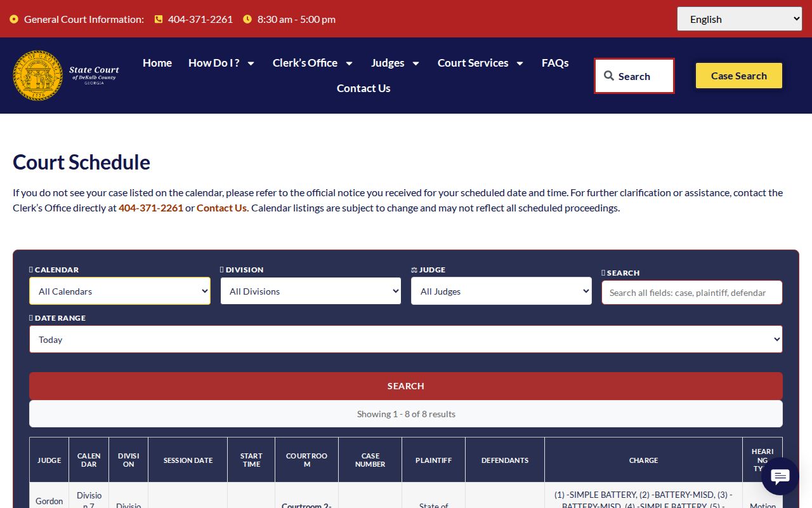This screenshot has height=508, width=812.
Task: Click the red SEARCH button
Action: click(x=406, y=386)
